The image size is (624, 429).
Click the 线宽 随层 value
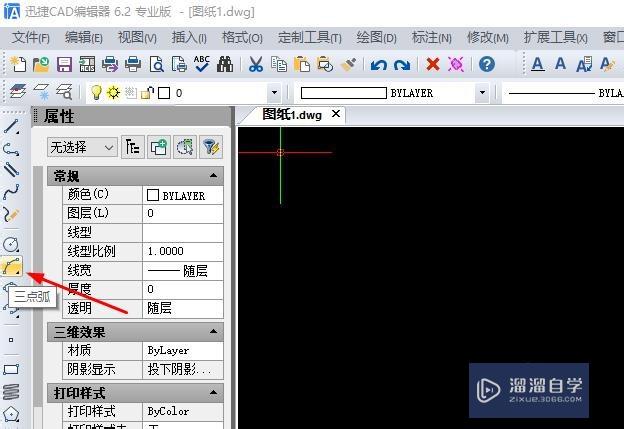[x=183, y=271]
